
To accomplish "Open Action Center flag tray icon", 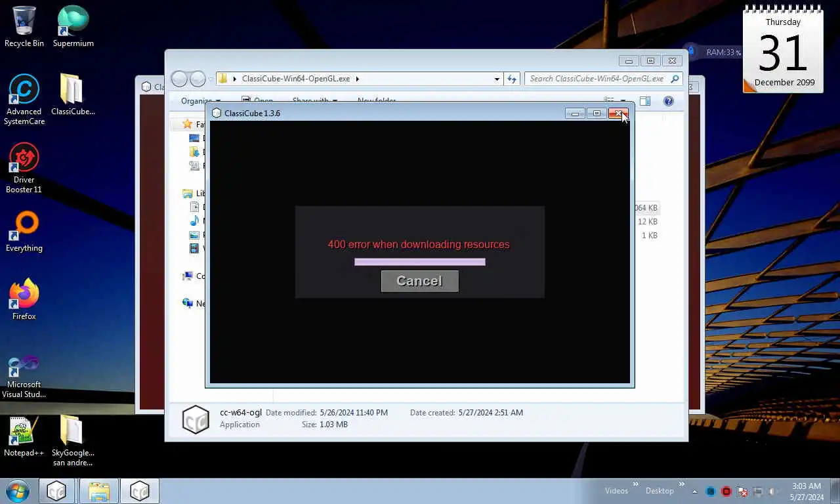I will [x=742, y=491].
